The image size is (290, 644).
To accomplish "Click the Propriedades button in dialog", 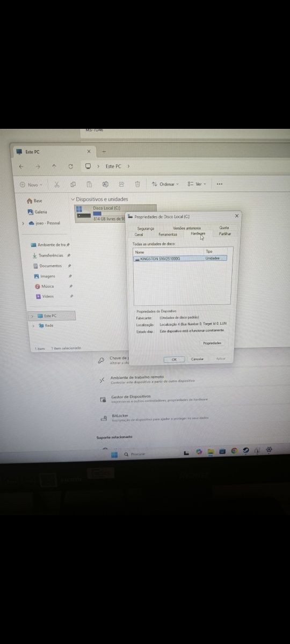I will click(212, 343).
